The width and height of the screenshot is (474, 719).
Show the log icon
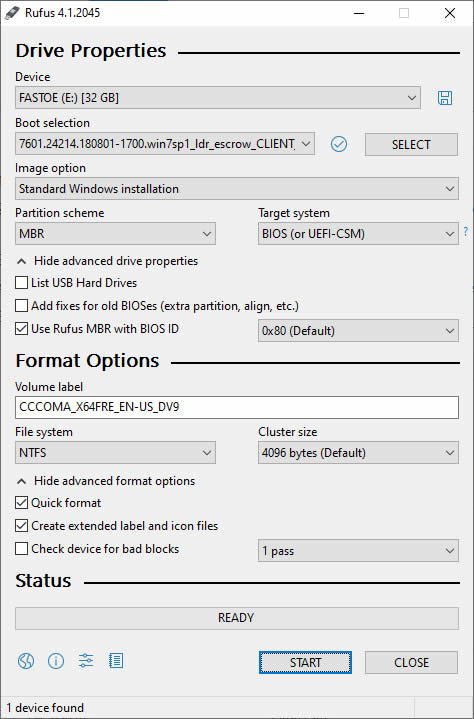click(116, 661)
